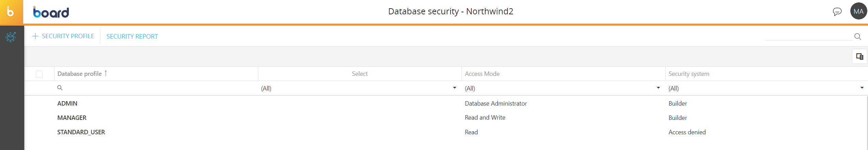Click the search magnifier icon at top right
The width and height of the screenshot is (868, 150).
[x=857, y=37]
